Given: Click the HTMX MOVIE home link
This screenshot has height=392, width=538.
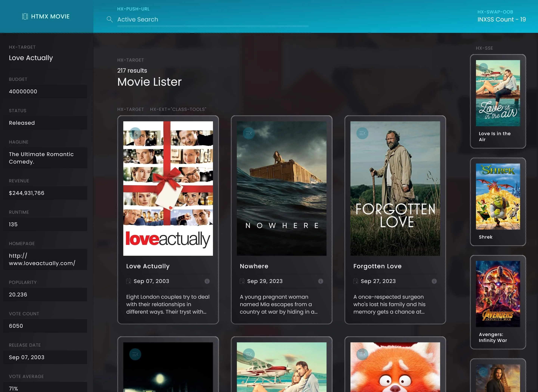Looking at the screenshot, I should tap(46, 16).
